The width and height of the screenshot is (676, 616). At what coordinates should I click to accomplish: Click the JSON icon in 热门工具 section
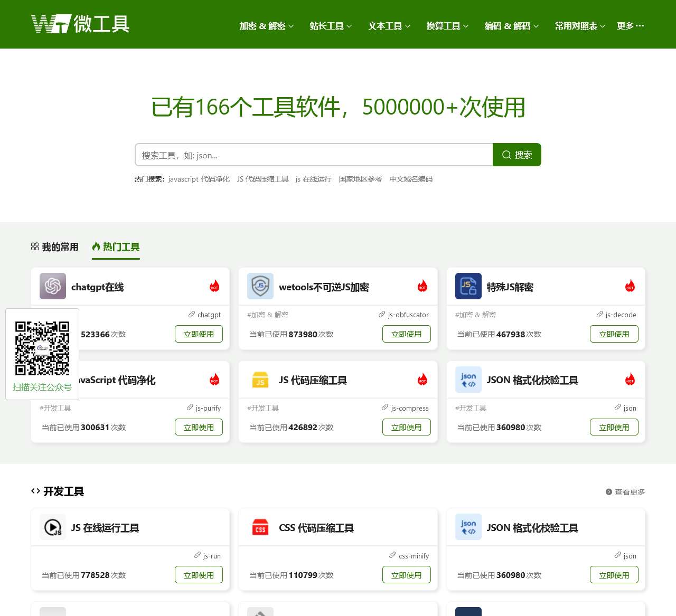(x=468, y=380)
